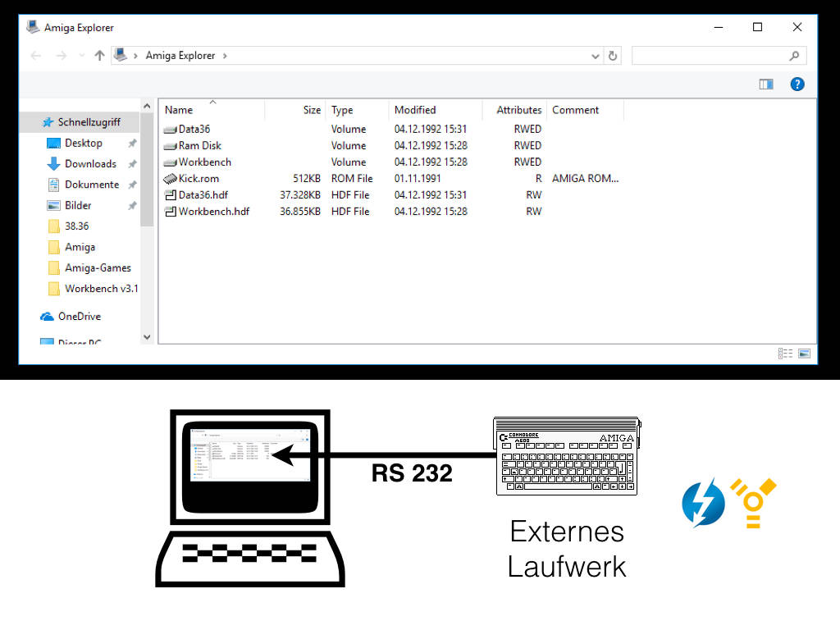The height and width of the screenshot is (630, 840).
Task: Sort by the Modified column header
Action: click(x=415, y=110)
